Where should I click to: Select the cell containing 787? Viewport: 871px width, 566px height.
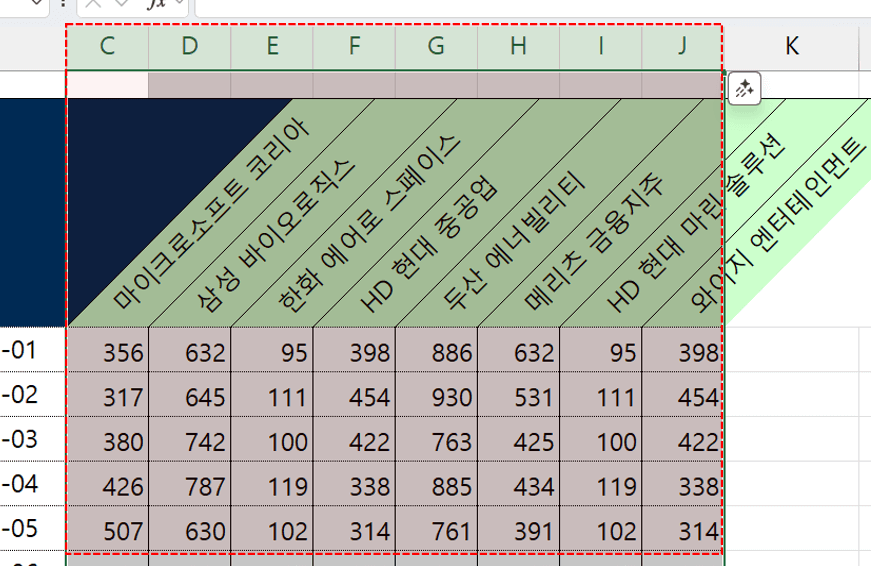point(189,483)
